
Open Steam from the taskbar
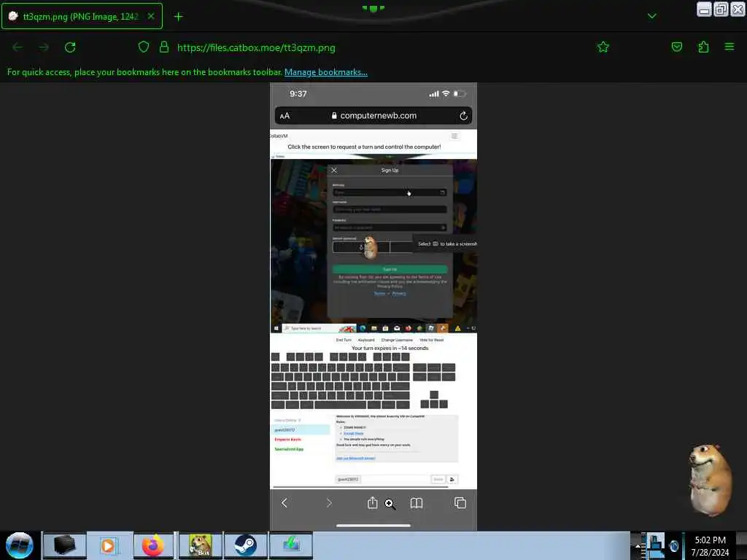pos(245,545)
